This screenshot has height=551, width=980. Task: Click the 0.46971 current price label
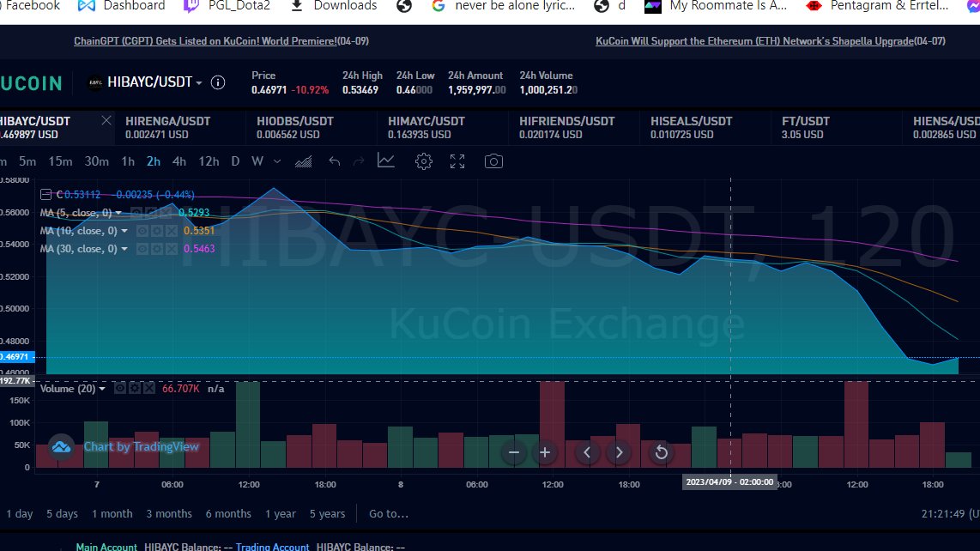coord(17,356)
